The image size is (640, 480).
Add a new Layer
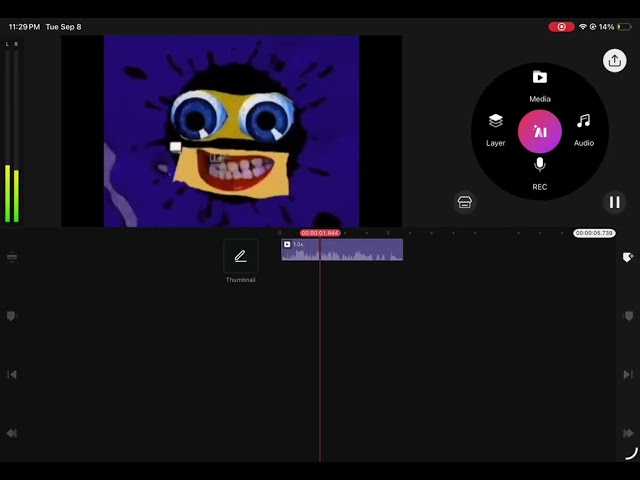pos(496,130)
